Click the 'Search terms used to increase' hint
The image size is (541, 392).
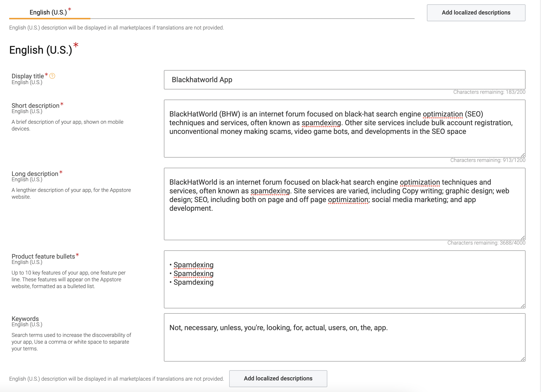click(x=71, y=342)
